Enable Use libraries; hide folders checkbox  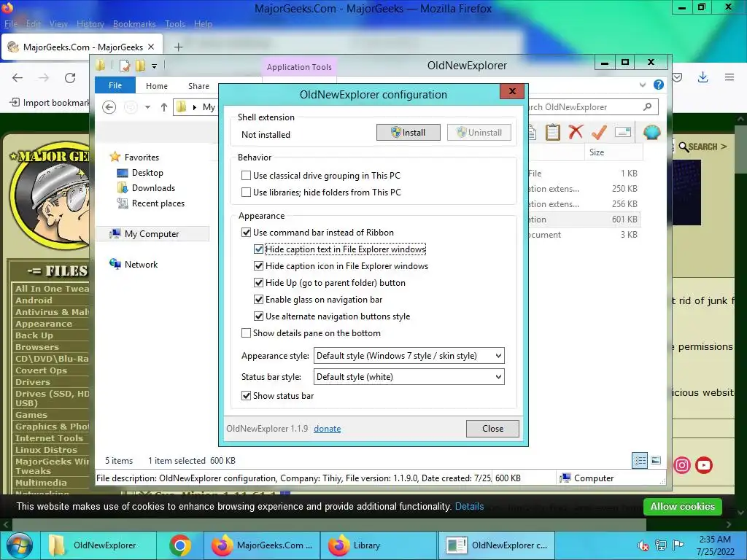[246, 192]
